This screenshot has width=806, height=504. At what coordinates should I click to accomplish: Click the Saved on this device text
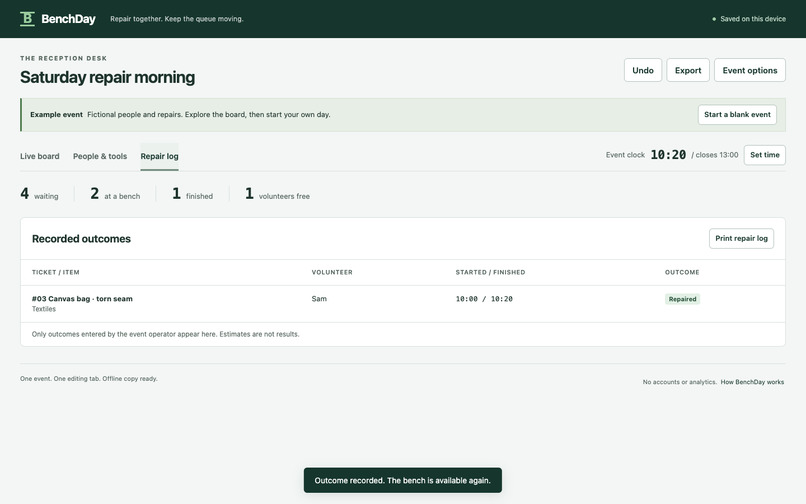tap(753, 19)
